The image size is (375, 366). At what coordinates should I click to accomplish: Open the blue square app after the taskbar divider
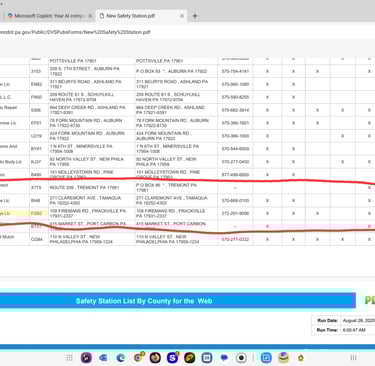click(x=266, y=358)
